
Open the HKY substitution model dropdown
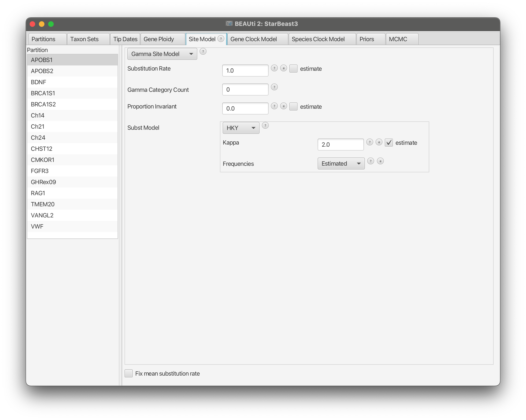[x=241, y=128]
